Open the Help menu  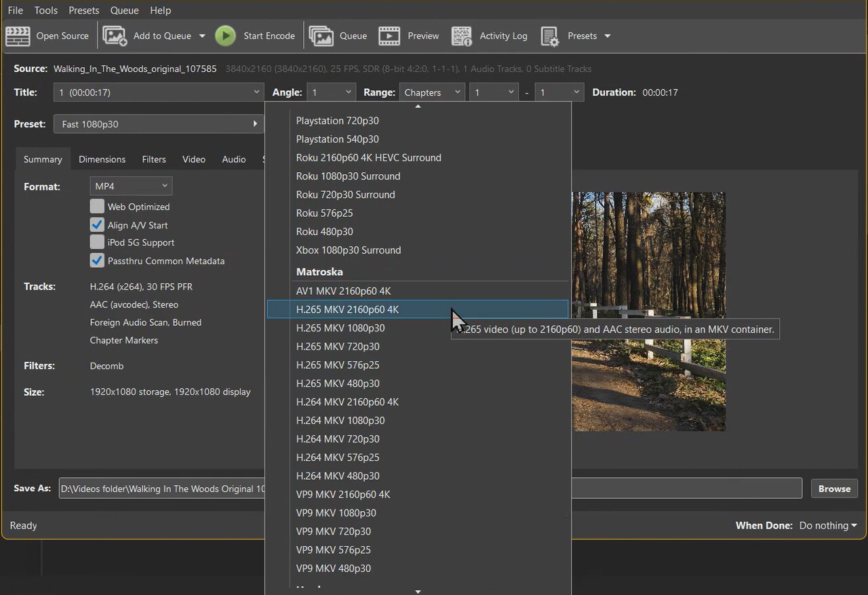coord(161,10)
